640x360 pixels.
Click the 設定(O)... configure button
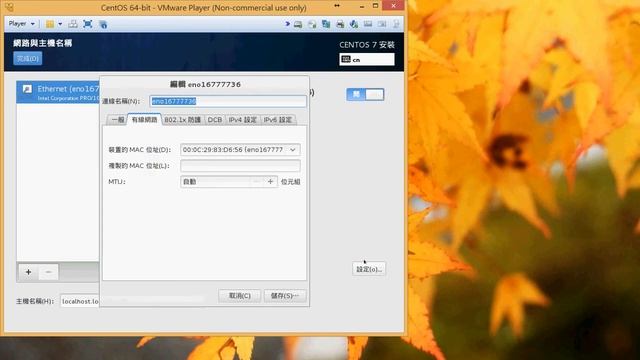click(369, 269)
